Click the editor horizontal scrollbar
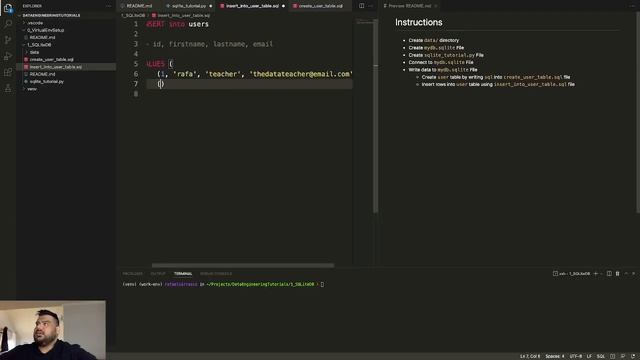The height and width of the screenshot is (360, 640). pyautogui.click(x=243, y=265)
